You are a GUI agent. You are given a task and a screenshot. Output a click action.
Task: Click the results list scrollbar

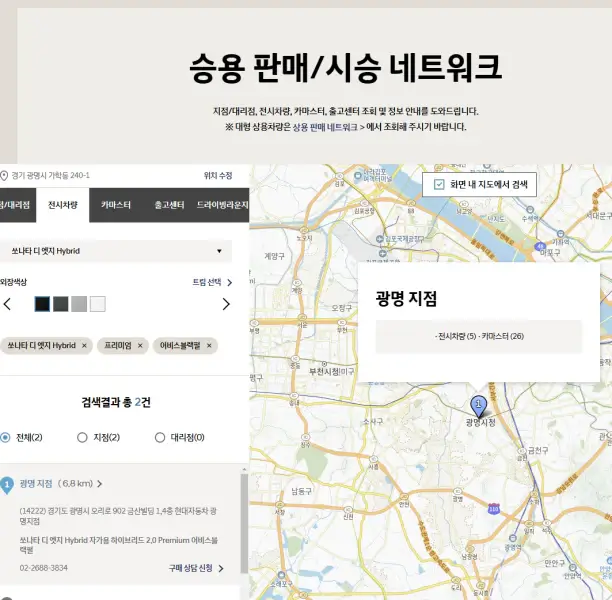point(244,523)
